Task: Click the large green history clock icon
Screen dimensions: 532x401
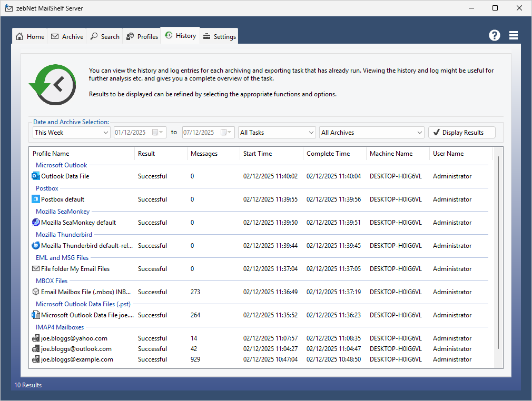Action: click(x=54, y=84)
